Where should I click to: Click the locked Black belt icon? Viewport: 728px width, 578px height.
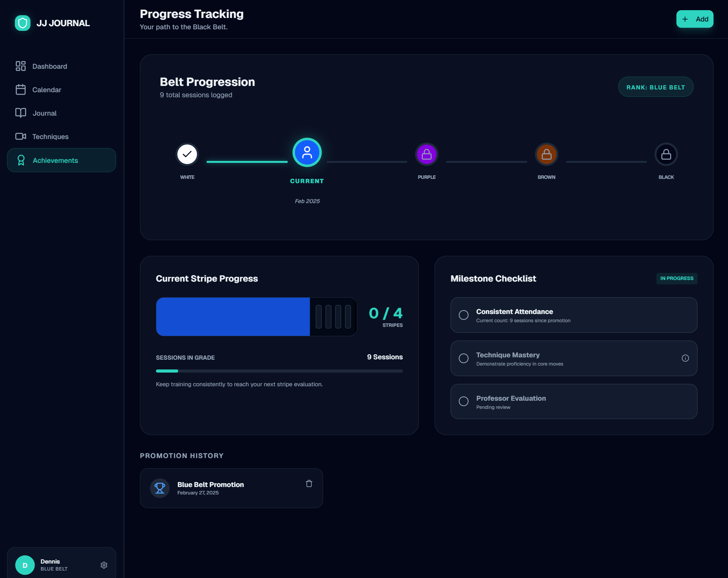(666, 154)
